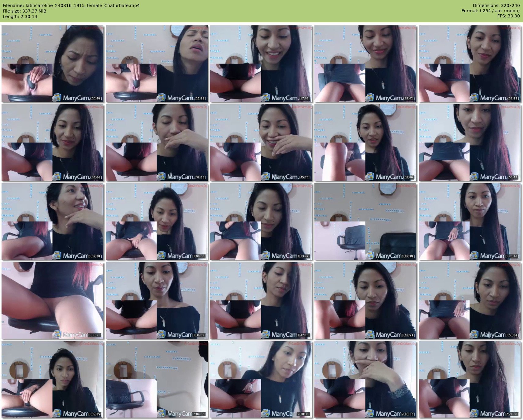This screenshot has width=523, height=420.
Task: Click the File size 337.37 MiB text
Action: tap(24, 11)
